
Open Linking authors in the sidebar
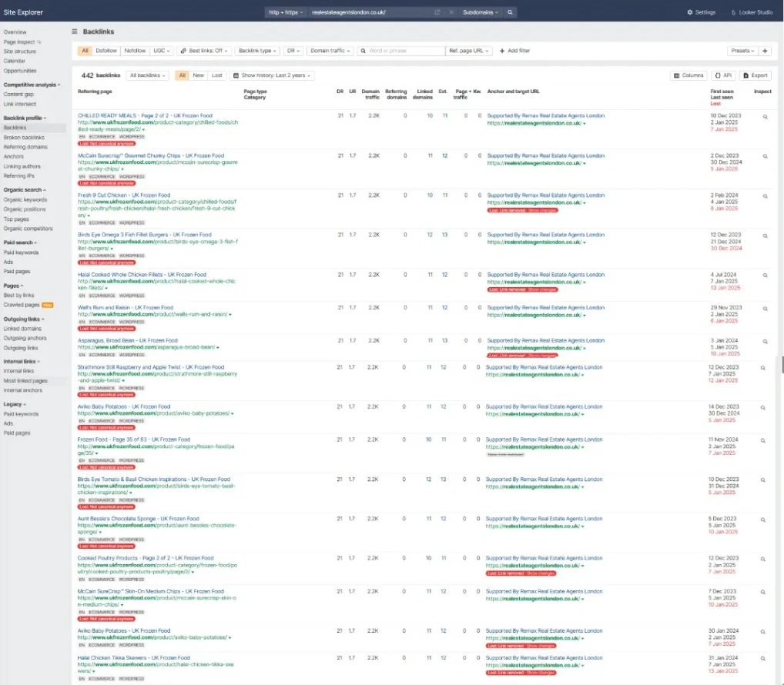click(22, 166)
